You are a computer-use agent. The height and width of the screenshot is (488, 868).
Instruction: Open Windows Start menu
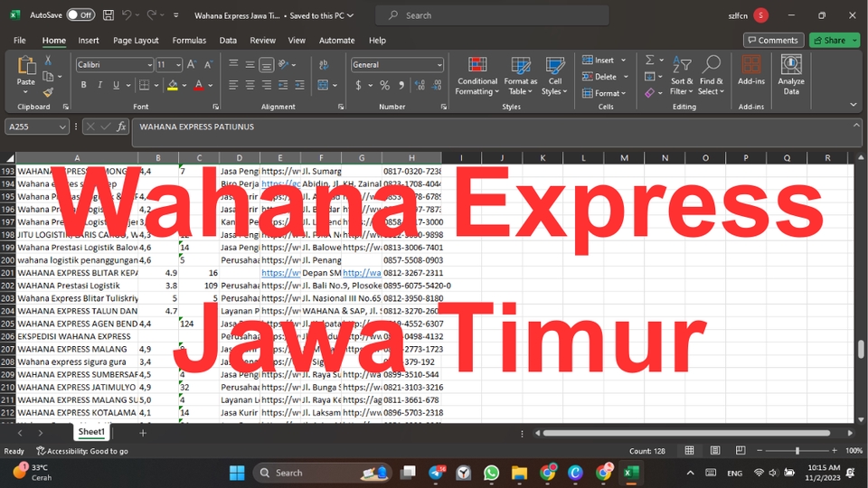coord(237,473)
